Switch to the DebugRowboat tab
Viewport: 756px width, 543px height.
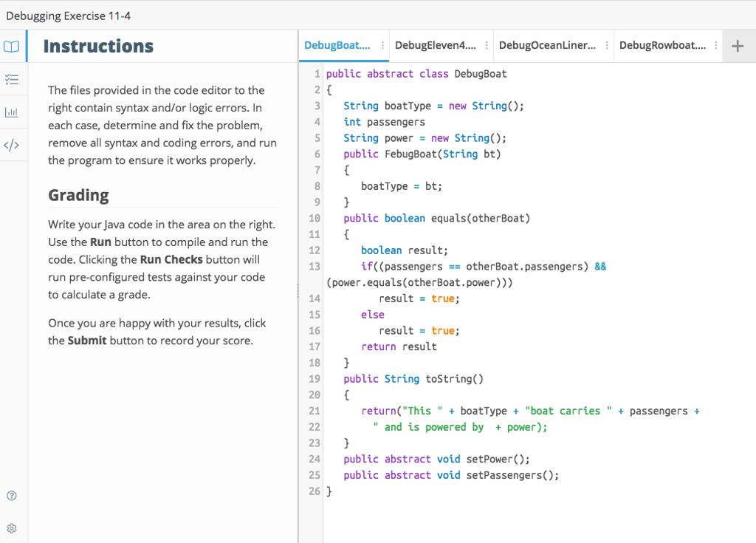pyautogui.click(x=663, y=45)
